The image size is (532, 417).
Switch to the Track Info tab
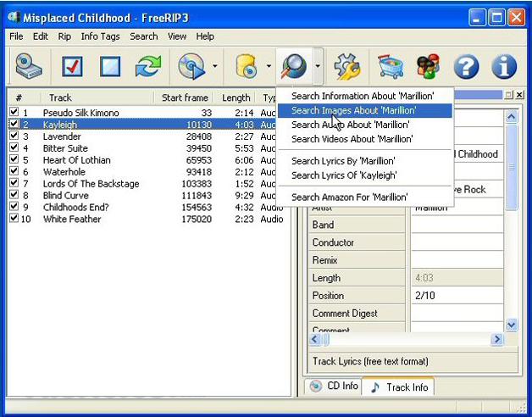398,386
